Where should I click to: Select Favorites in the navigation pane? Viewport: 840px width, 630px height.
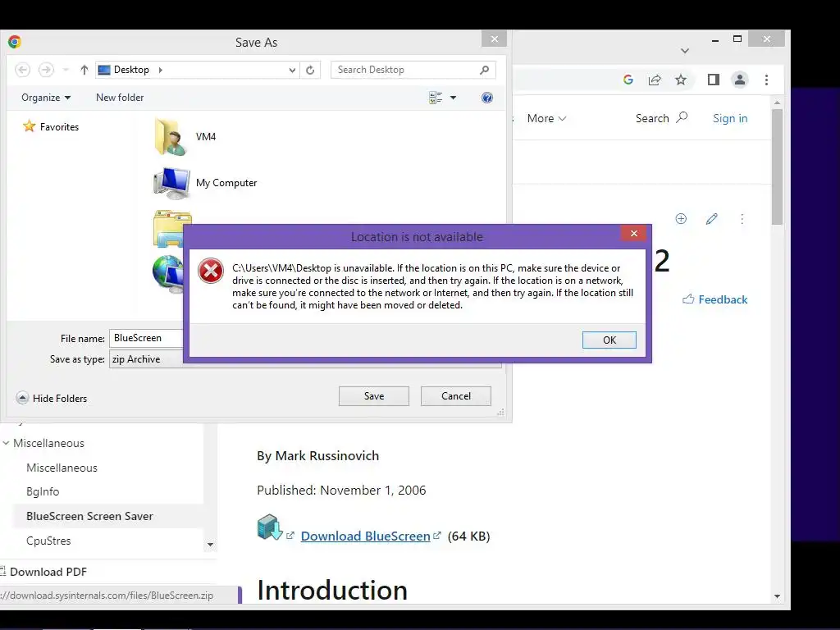(51, 126)
